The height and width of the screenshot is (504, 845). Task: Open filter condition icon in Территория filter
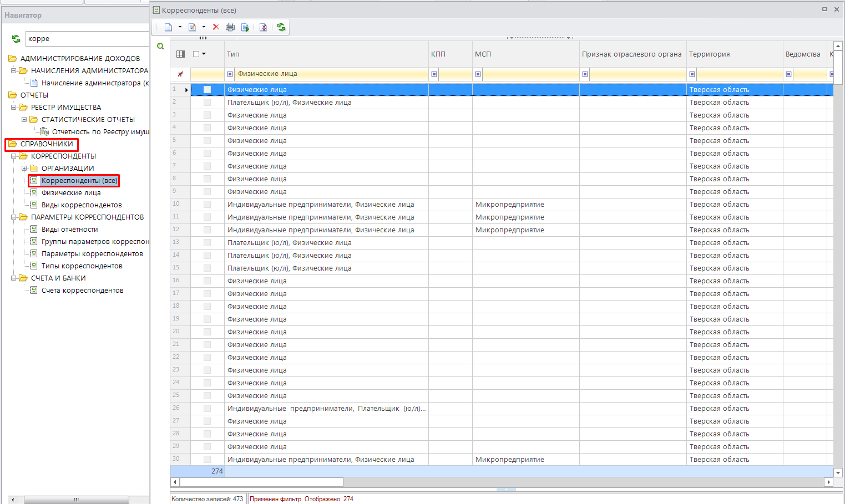(x=692, y=74)
